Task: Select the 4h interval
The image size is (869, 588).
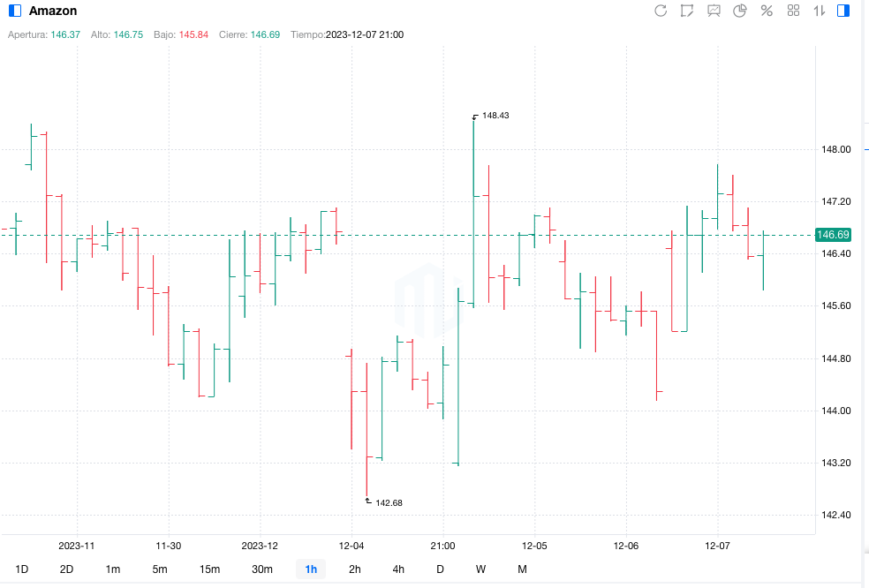Action: click(x=398, y=569)
